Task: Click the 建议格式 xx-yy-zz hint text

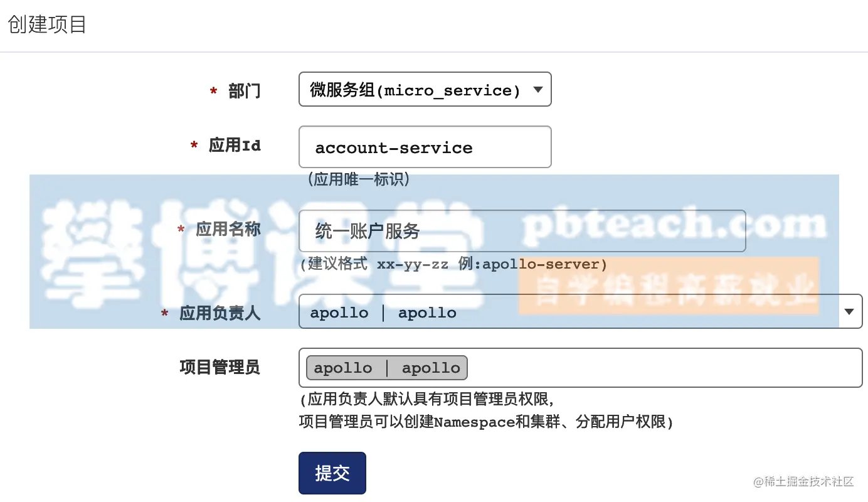Action: pos(453,264)
